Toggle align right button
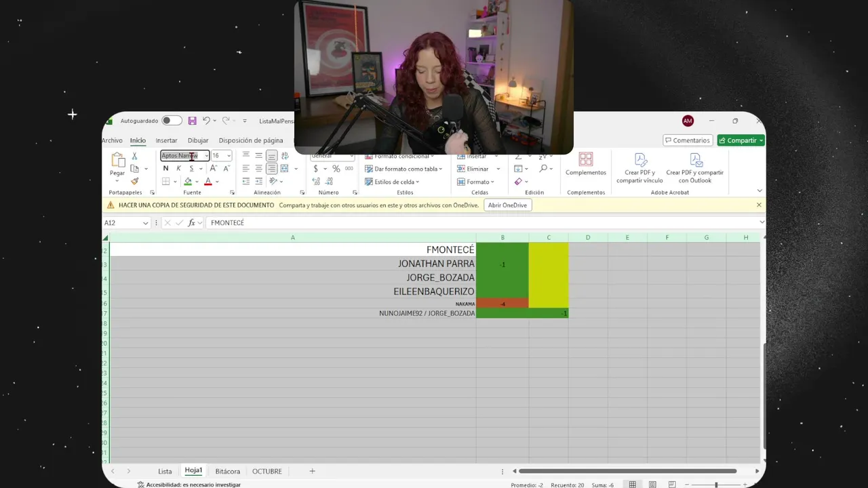 [271, 168]
